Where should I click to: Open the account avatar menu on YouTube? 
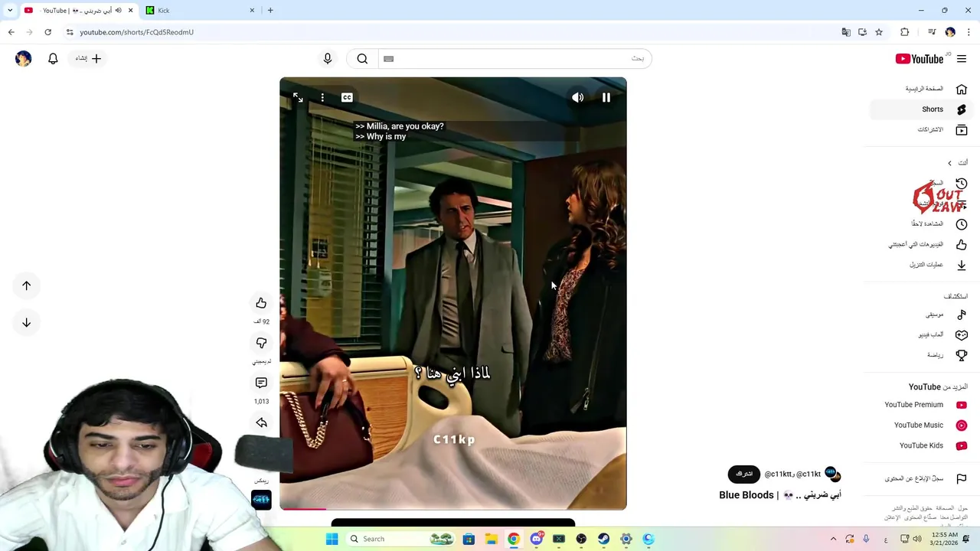click(23, 59)
